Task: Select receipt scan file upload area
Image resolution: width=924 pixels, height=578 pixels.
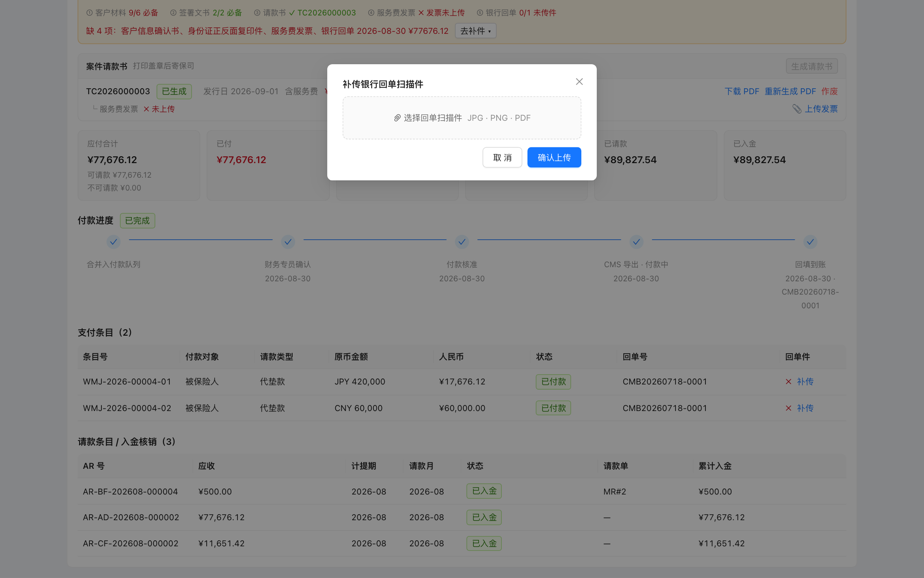Action: [462, 118]
